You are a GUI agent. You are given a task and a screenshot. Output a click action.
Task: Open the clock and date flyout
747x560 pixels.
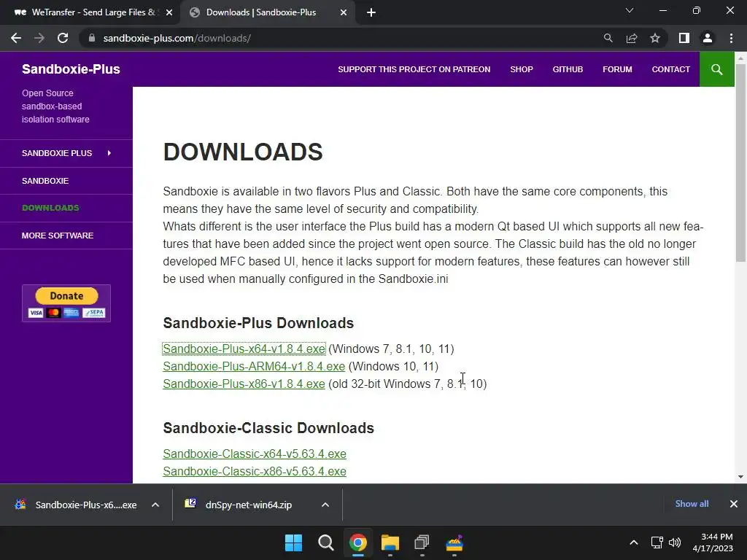point(713,542)
